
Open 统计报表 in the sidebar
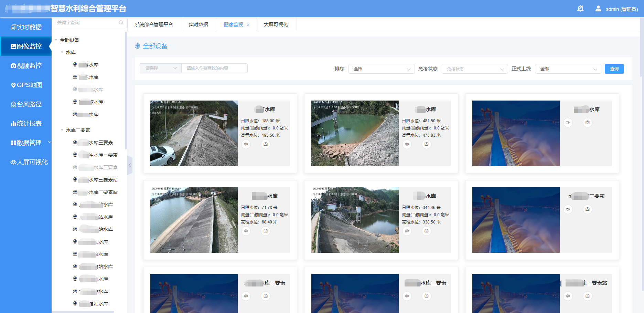[26, 124]
